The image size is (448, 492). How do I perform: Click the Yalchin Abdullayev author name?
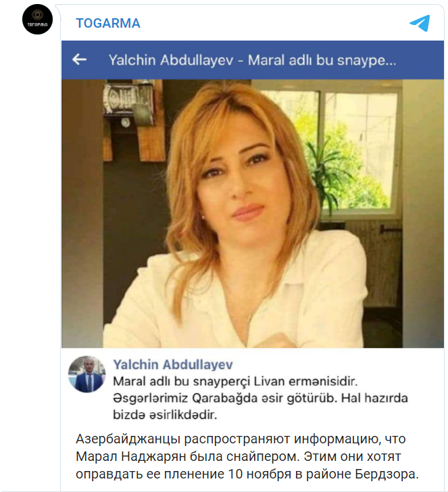pyautogui.click(x=173, y=365)
